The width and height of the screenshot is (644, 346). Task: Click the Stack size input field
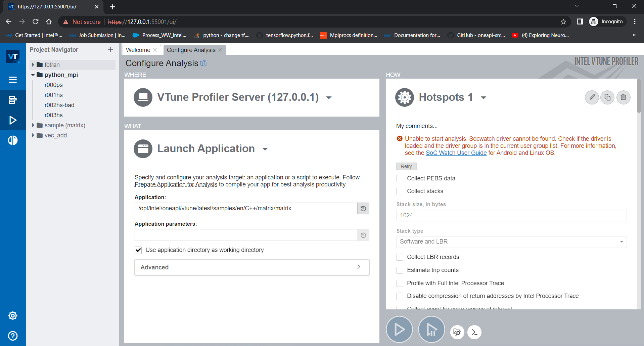511,215
